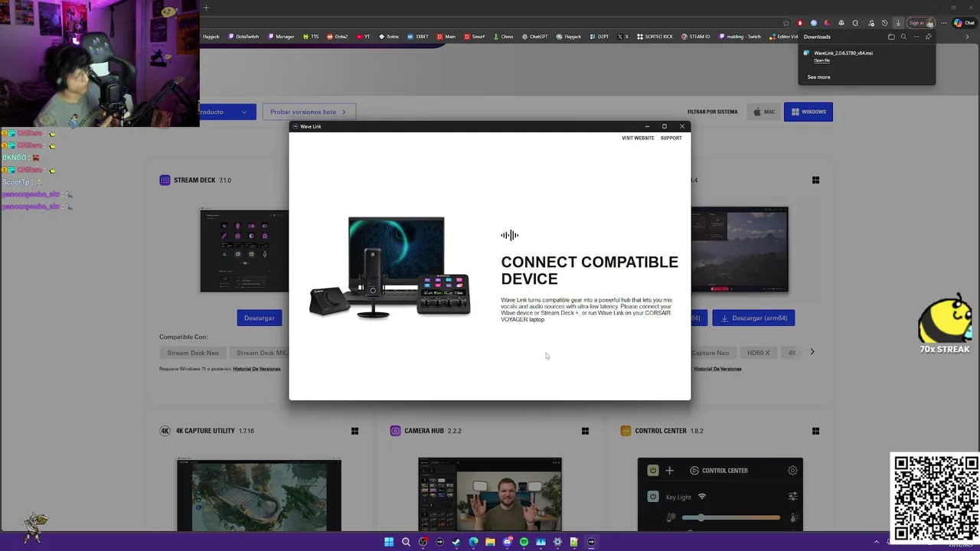Open the DotaTwitch bookmark
The height and width of the screenshot is (551, 980).
click(243, 37)
